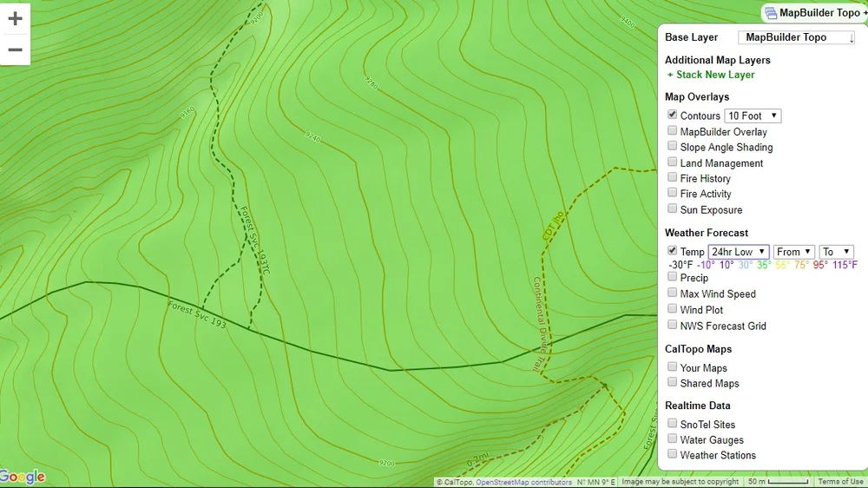This screenshot has width=868, height=488.
Task: Enable the SnoTel Sites checkbox
Action: click(672, 423)
